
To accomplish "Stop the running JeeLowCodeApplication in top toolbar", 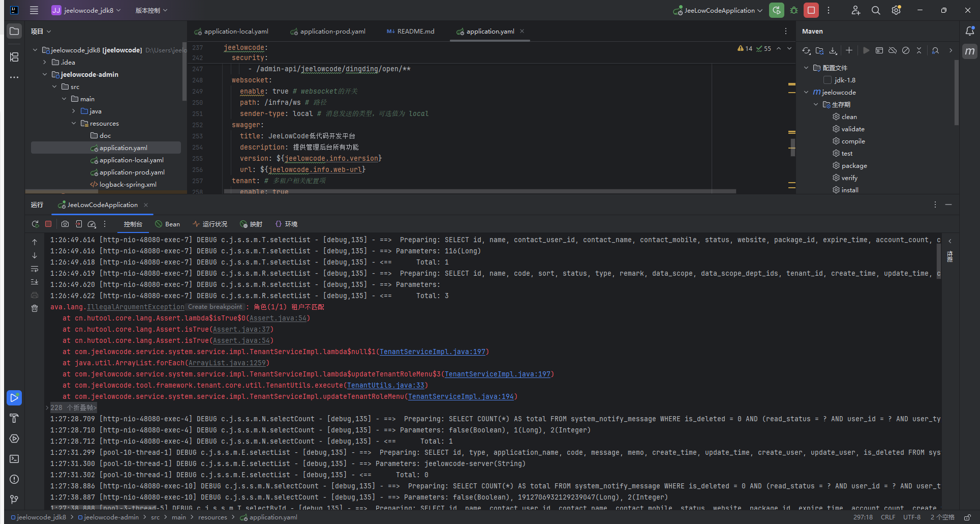I will click(x=811, y=10).
